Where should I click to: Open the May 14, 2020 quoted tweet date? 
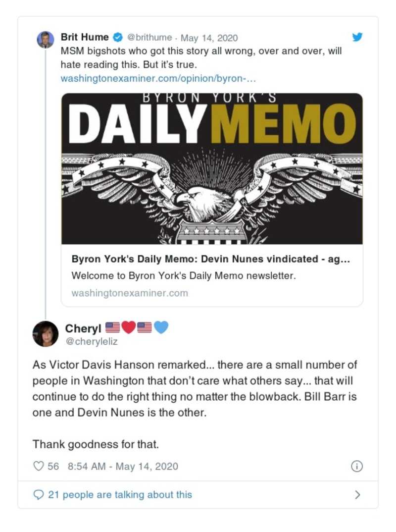[x=209, y=38]
